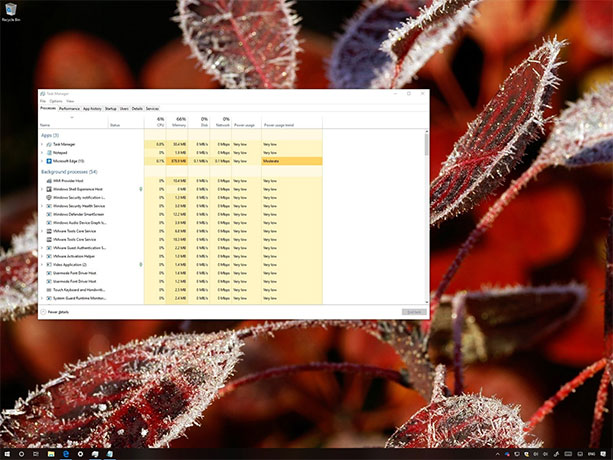Sort processes by CPU column header
Image resolution: width=613 pixels, height=460 pixels.
click(155, 122)
